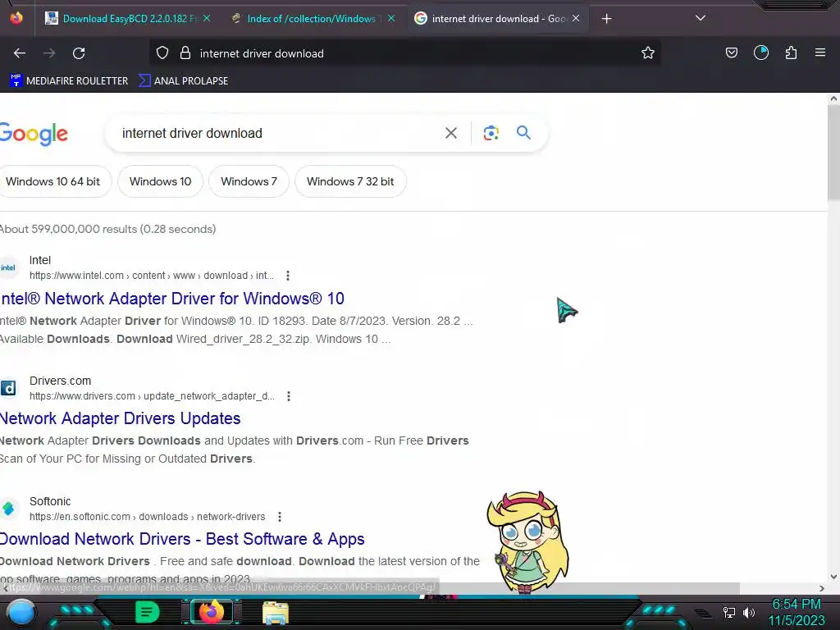The height and width of the screenshot is (630, 840).
Task: Open the taskbar clock showing 6:54 PM
Action: click(797, 612)
